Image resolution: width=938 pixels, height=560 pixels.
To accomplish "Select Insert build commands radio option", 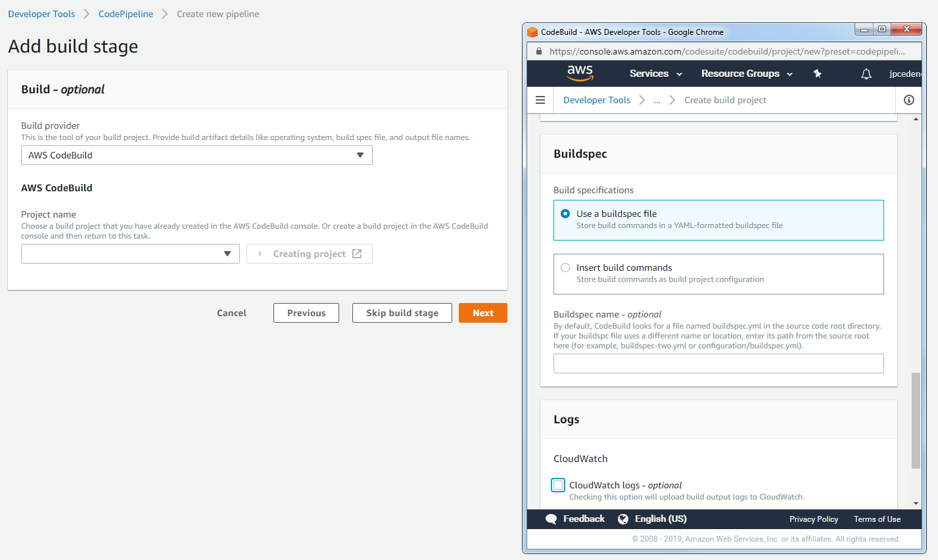I will pyautogui.click(x=565, y=268).
